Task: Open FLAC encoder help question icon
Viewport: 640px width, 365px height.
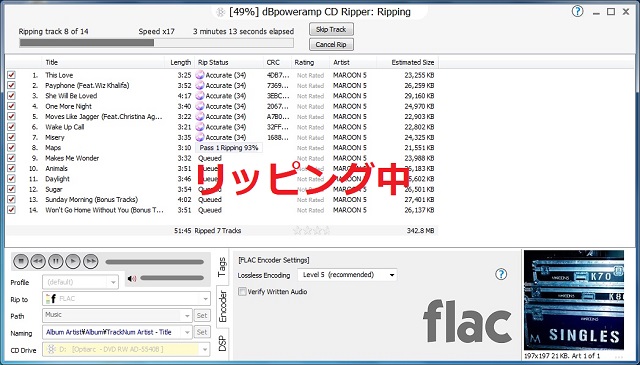Action: 501,274
